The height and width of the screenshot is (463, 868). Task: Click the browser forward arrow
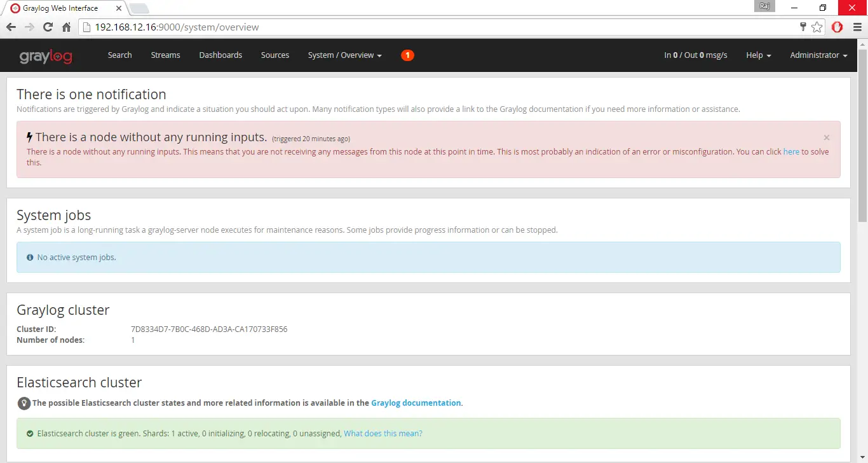[x=29, y=27]
